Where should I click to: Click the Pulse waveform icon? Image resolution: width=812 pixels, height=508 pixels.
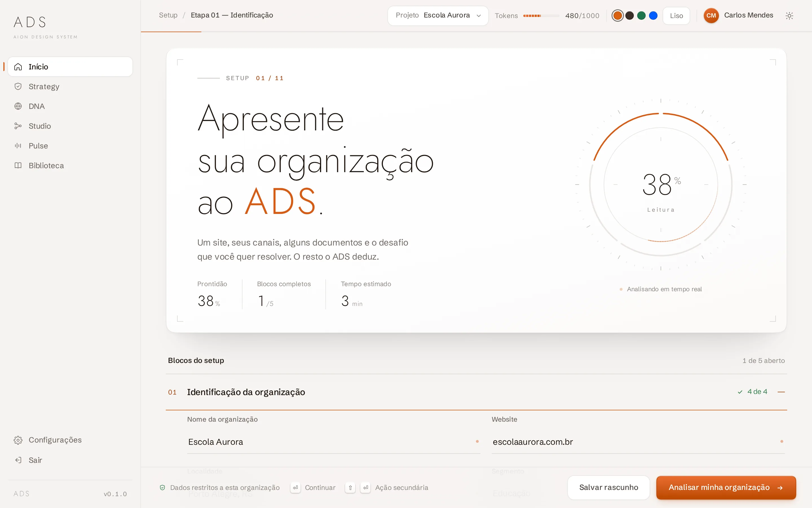pyautogui.click(x=18, y=146)
